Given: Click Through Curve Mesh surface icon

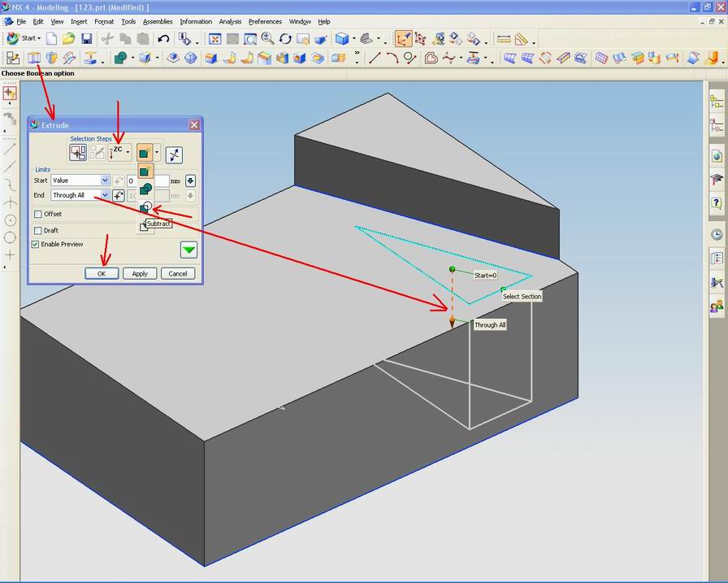Looking at the screenshot, I should (527, 58).
